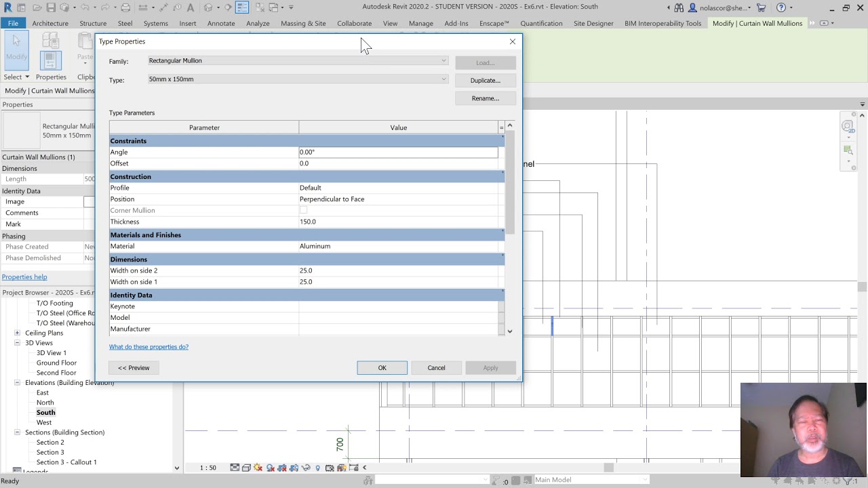Collapse the 3D Views tree node
The width and height of the screenshot is (868, 488).
(x=17, y=343)
